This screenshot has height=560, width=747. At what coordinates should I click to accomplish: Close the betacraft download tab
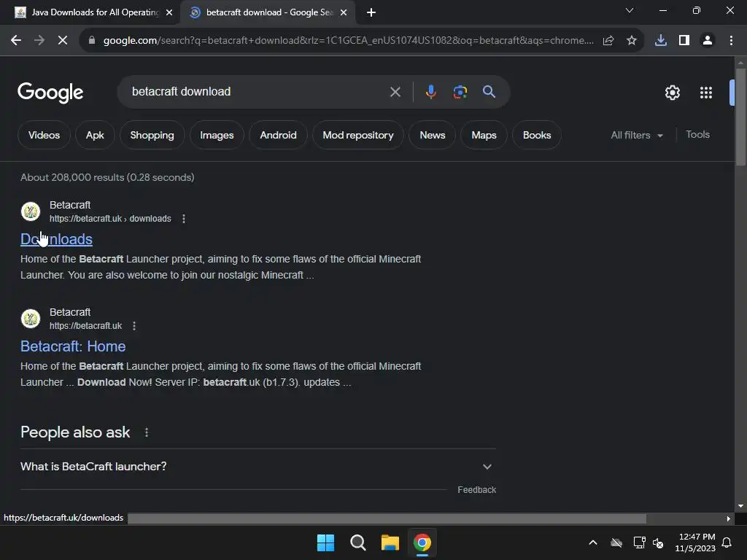click(344, 12)
